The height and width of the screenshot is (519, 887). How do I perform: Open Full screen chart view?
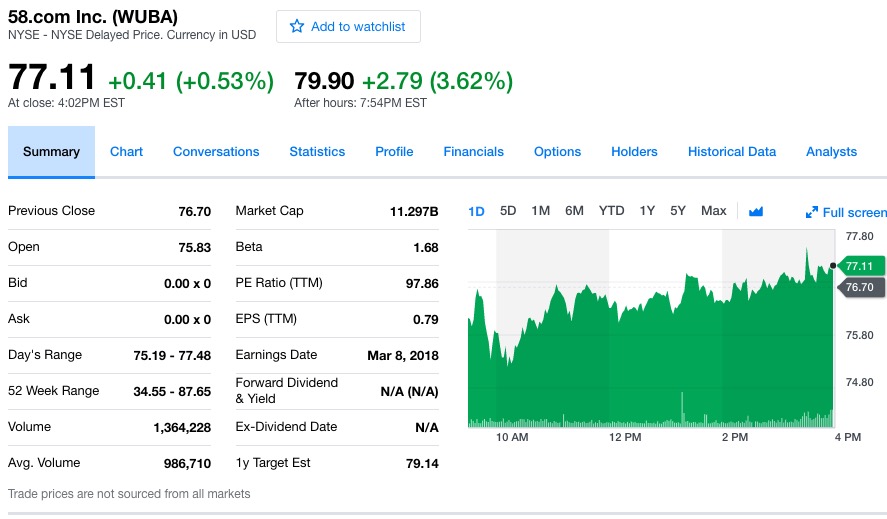coord(847,212)
